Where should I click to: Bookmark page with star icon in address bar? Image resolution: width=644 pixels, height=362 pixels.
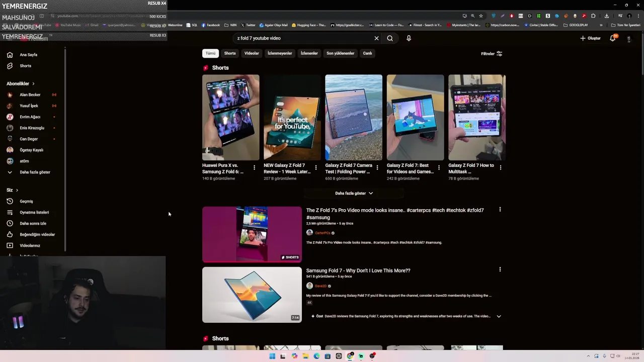coord(480,16)
